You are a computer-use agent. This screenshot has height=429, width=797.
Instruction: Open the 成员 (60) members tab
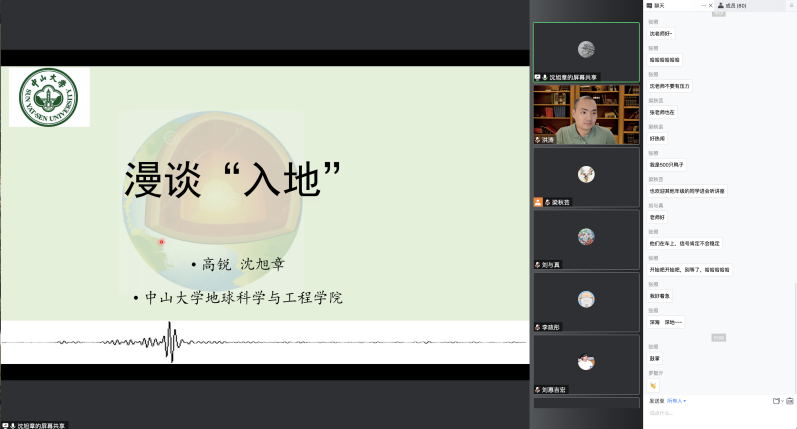(x=738, y=6)
